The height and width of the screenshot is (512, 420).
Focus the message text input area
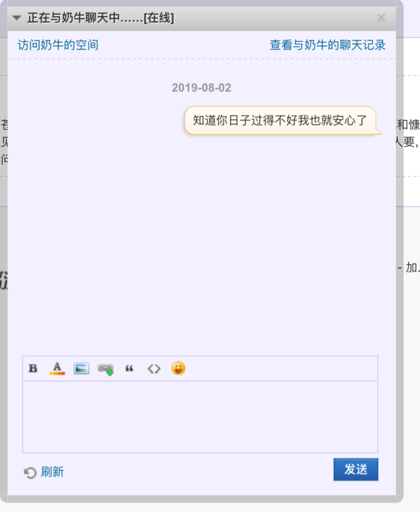[x=200, y=417]
